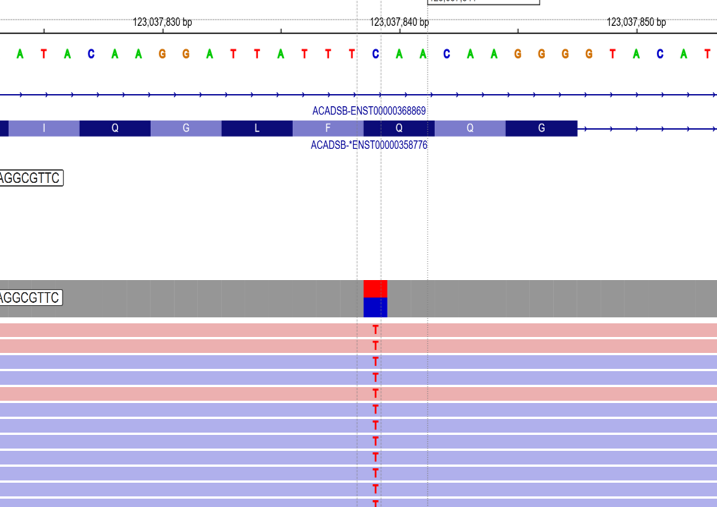Click AGGCGTTC label on gray coverage track
Viewport: 717px width, 507px height.
pyautogui.click(x=31, y=298)
